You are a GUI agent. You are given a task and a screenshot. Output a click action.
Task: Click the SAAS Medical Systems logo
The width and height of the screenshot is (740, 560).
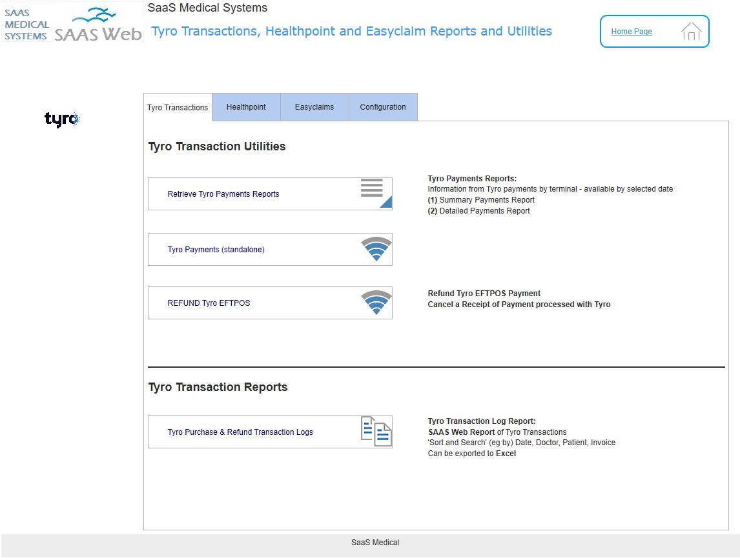point(26,25)
